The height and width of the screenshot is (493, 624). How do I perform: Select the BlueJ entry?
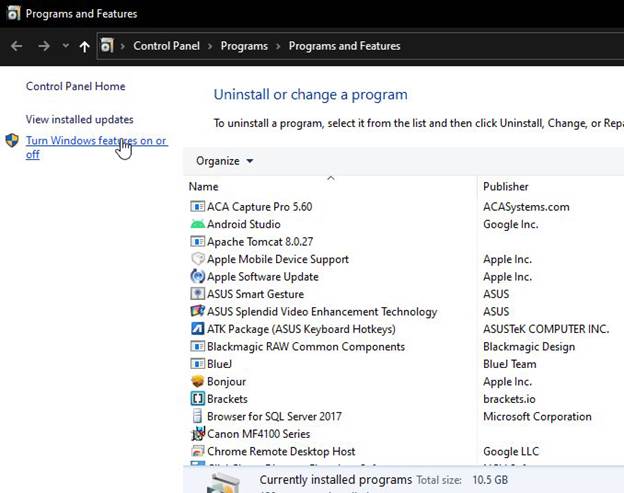click(219, 364)
